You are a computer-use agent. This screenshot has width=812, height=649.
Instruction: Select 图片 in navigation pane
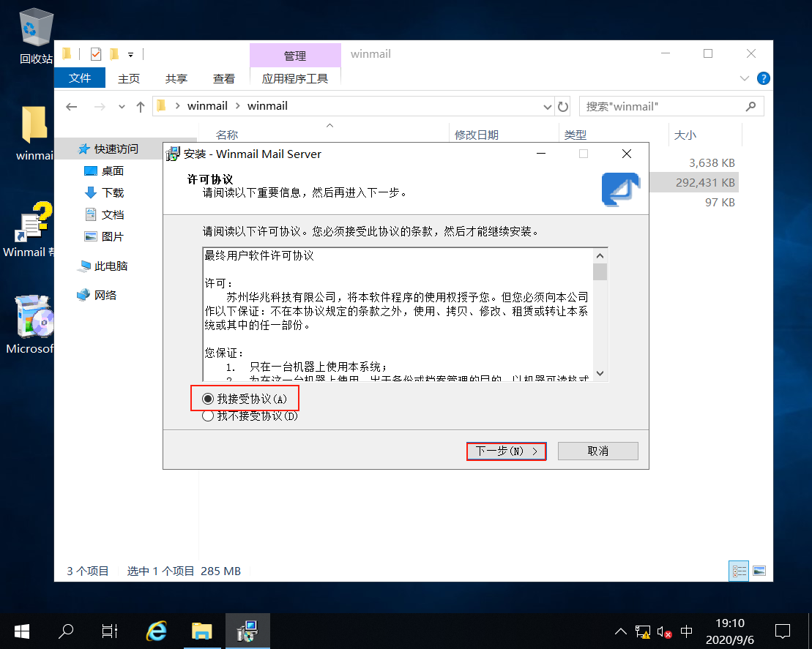[x=112, y=236]
